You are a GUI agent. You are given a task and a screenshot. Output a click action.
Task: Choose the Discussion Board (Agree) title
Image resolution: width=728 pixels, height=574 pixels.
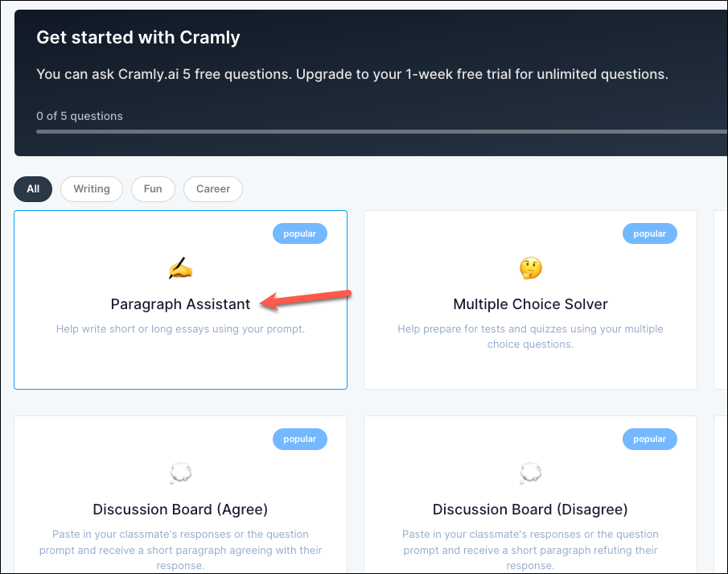click(x=180, y=510)
